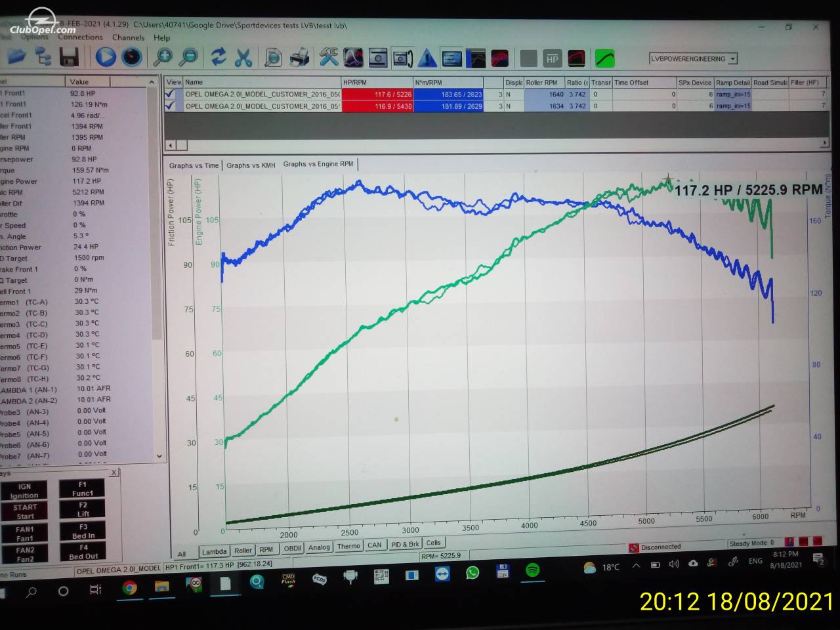840x630 pixels.
Task: Select the Cells bottom tab
Action: (x=433, y=543)
